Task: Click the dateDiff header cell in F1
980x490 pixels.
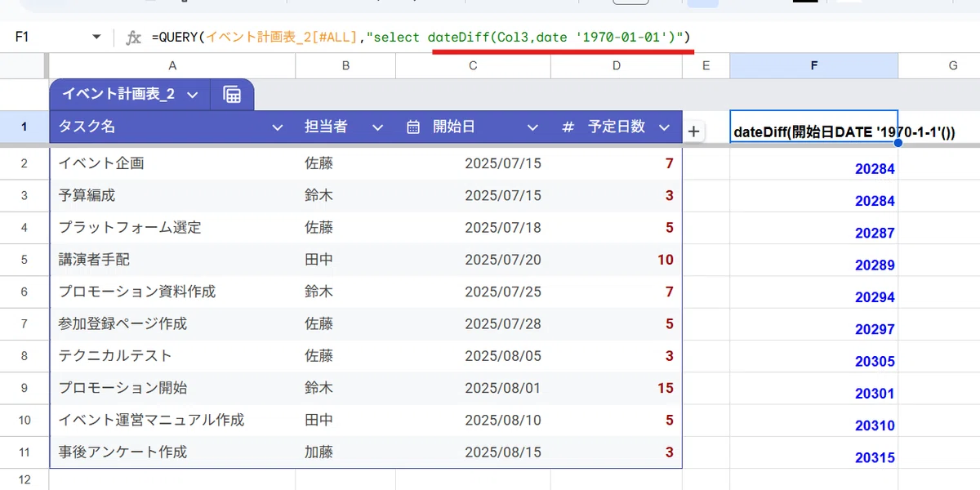Action: [813, 127]
